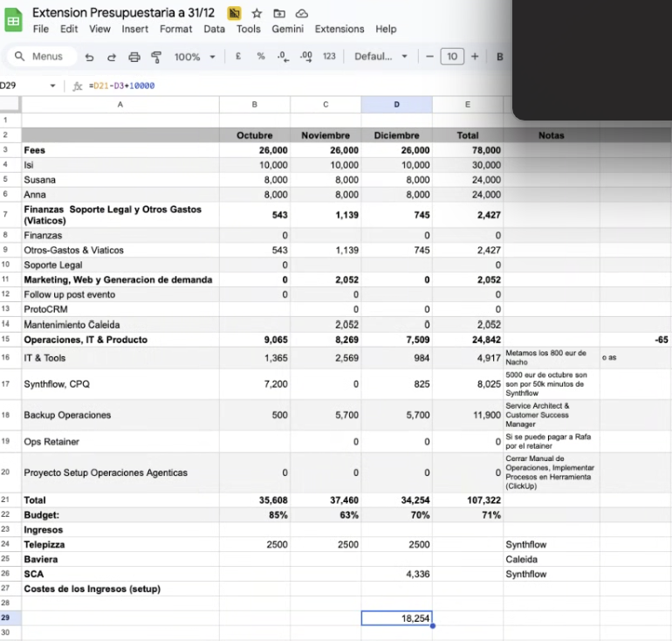Click the undo arrow in toolbar
This screenshot has height=641, width=672.
click(x=90, y=57)
